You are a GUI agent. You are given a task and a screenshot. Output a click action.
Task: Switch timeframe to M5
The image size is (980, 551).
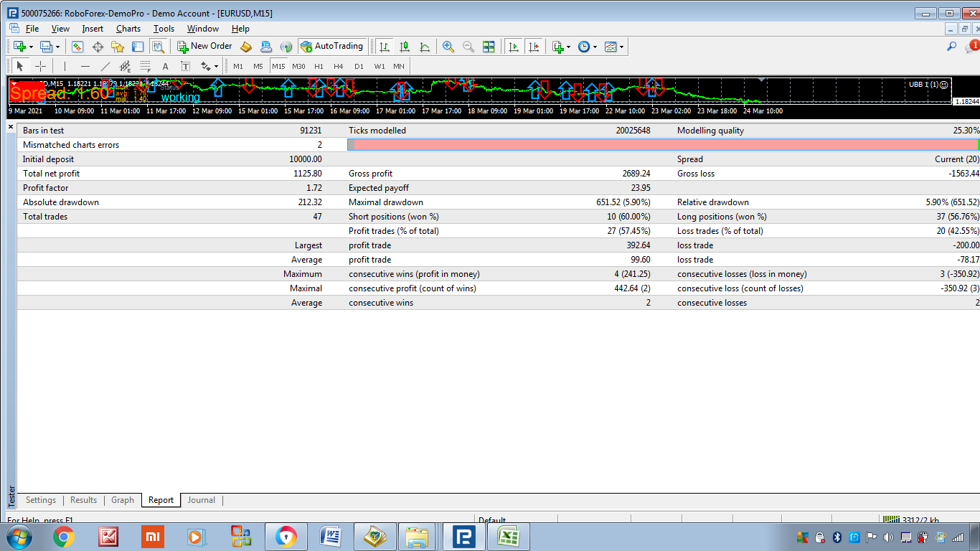(258, 67)
